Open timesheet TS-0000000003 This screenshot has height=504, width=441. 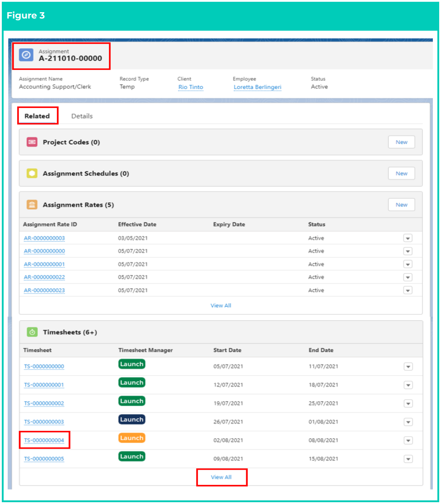point(44,422)
